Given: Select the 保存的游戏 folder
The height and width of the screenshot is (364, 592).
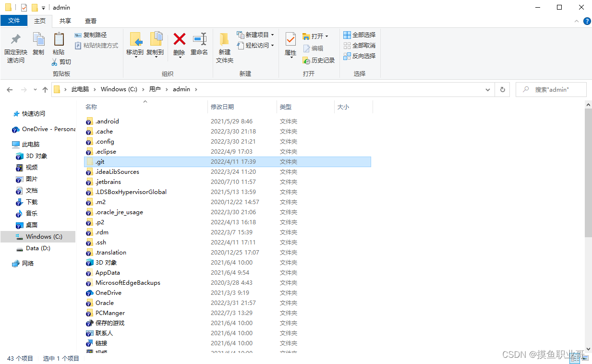Looking at the screenshot, I should coord(109,323).
